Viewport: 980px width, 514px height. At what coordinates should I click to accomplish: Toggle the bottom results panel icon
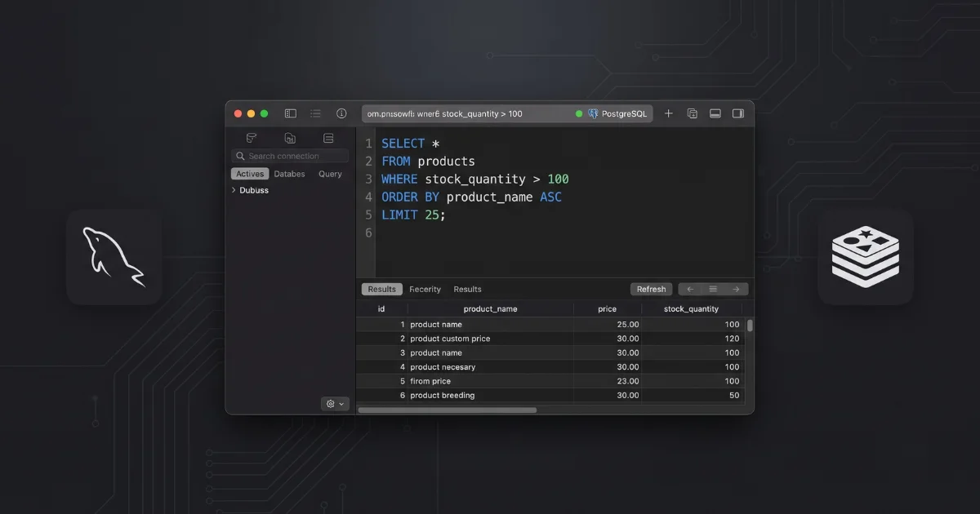click(x=715, y=113)
